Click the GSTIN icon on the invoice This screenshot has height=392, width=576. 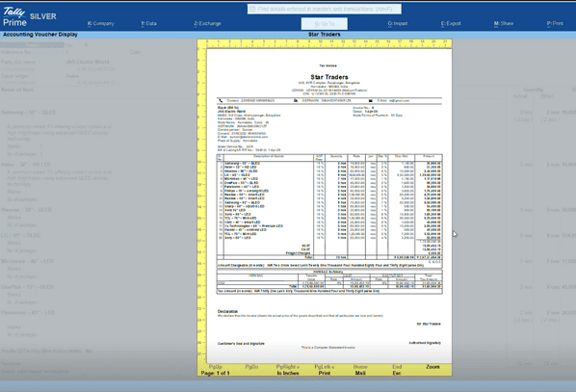click(296, 100)
